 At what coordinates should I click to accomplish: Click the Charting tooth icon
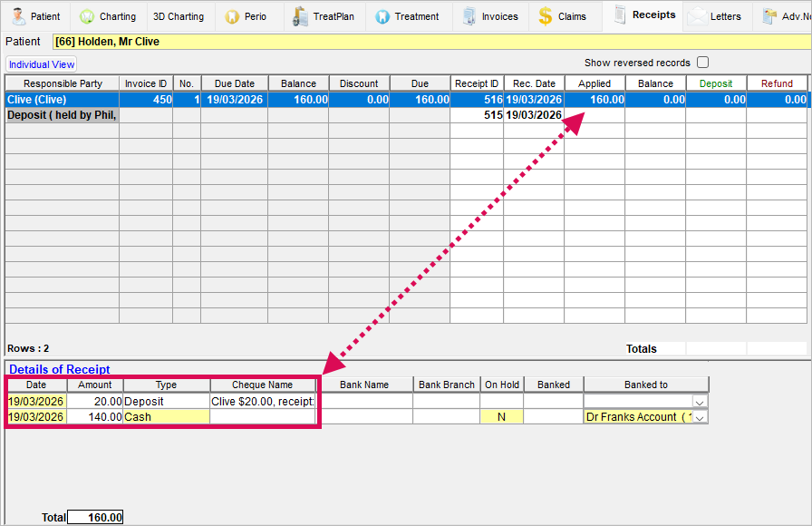tap(87, 16)
